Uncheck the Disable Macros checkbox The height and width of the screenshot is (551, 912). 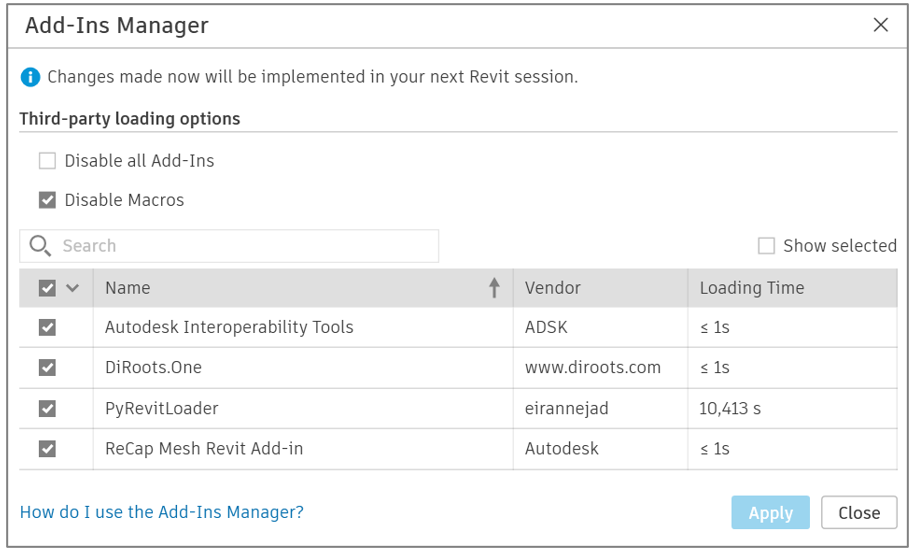[x=47, y=200]
